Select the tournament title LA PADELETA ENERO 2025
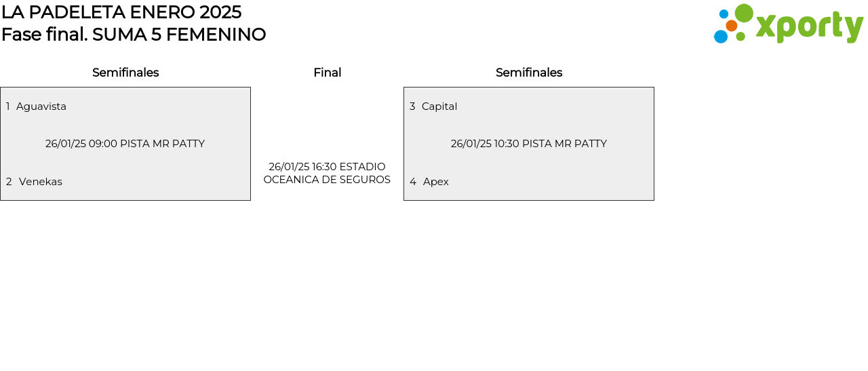The width and height of the screenshot is (868, 371). (x=121, y=12)
